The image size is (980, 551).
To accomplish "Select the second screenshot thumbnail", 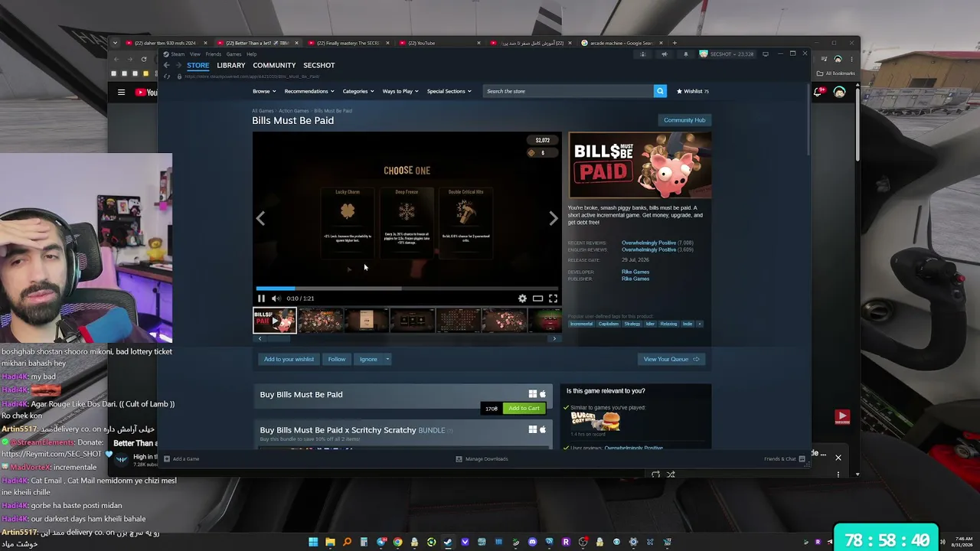I will (x=320, y=320).
